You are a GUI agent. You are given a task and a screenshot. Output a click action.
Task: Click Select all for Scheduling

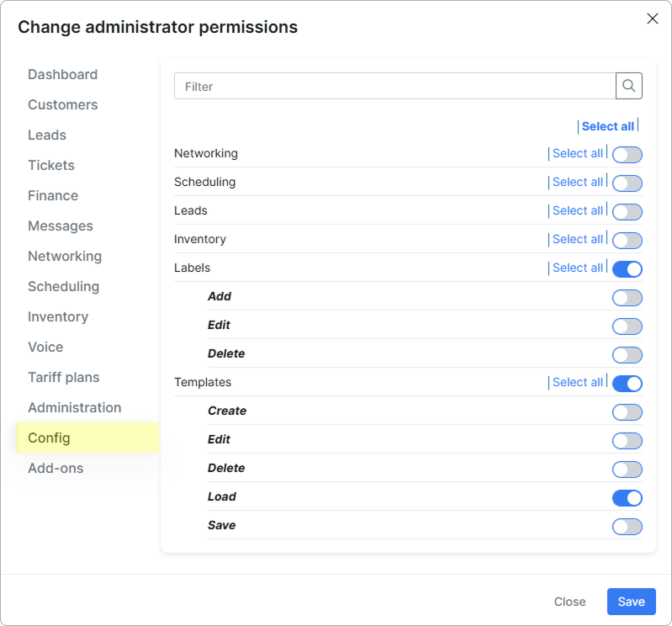click(577, 182)
